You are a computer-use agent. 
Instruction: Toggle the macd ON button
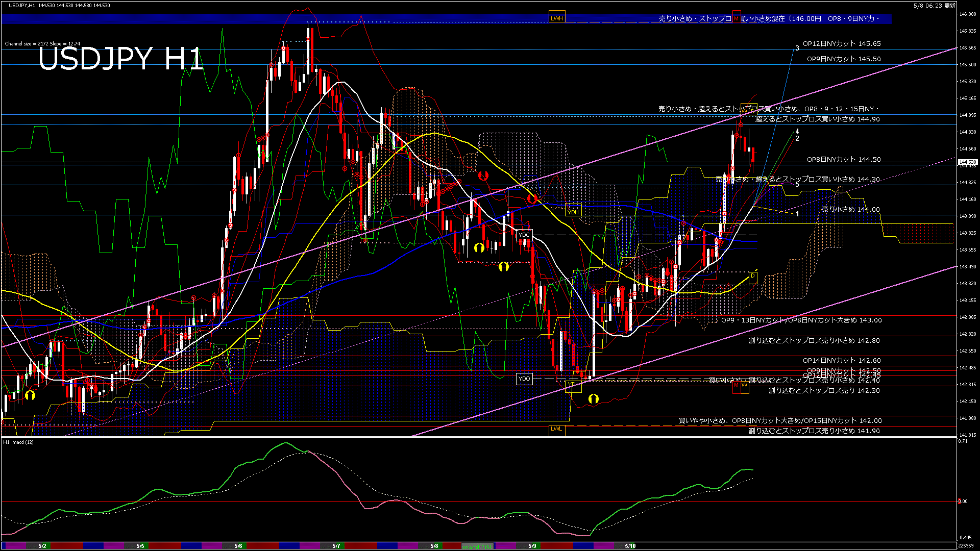477,546
